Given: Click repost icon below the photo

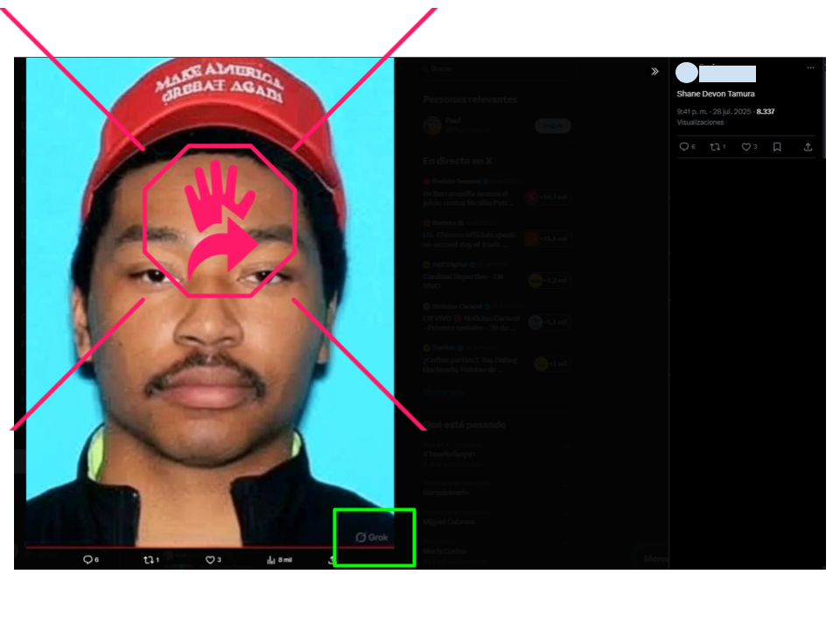Looking at the screenshot, I should (149, 560).
